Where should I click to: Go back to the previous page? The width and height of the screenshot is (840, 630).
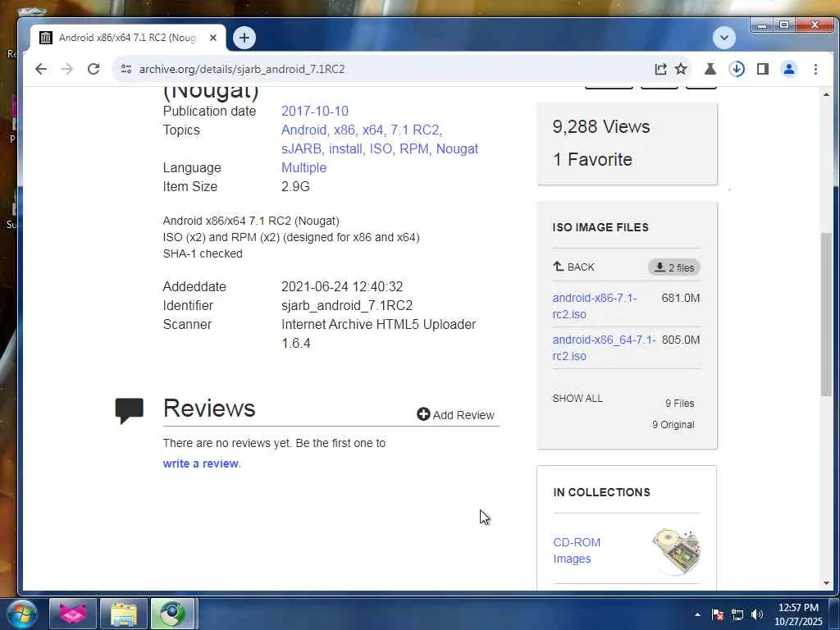click(41, 69)
